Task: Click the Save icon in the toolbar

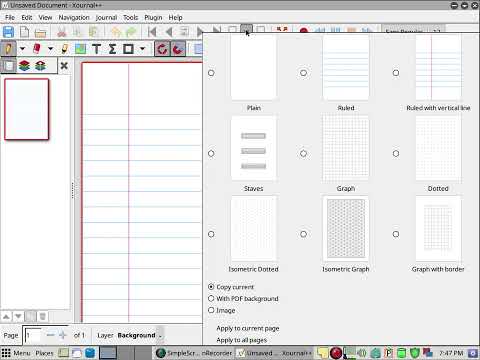Action: coord(8,32)
